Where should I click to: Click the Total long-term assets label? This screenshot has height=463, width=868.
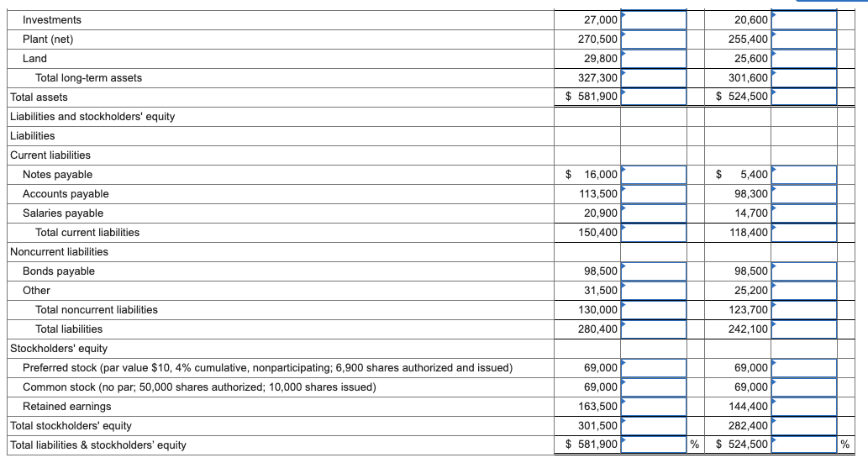tap(88, 78)
